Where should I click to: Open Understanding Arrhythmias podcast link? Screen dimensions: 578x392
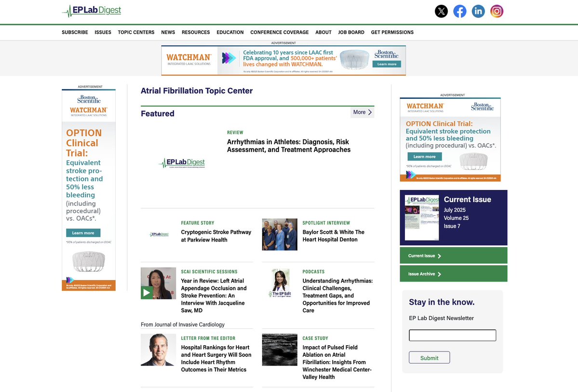pos(337,296)
